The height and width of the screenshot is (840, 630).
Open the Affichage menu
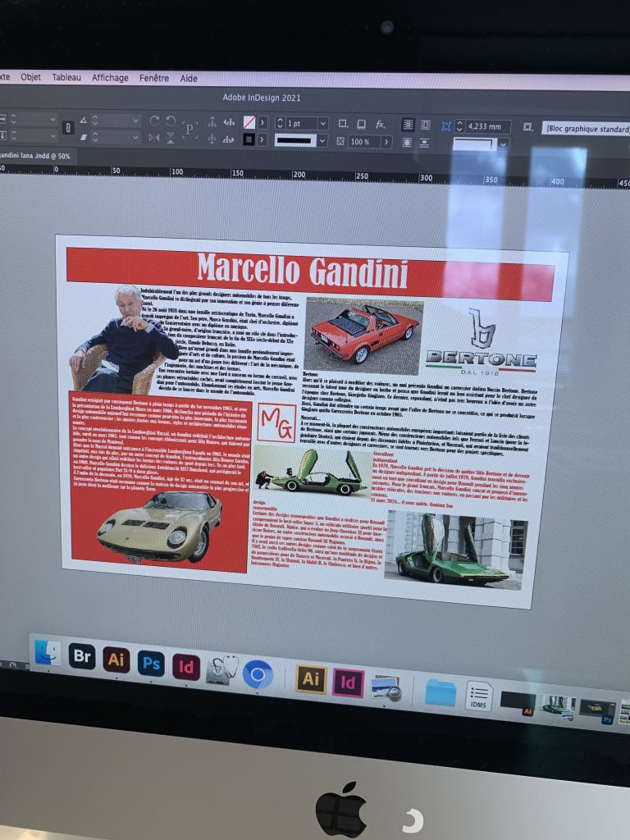[110, 78]
